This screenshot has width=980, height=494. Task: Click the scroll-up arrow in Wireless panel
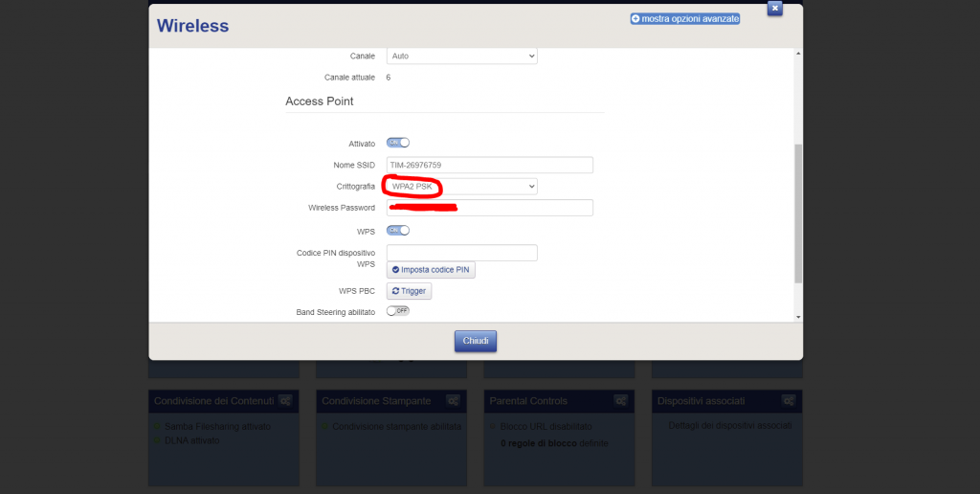(798, 55)
